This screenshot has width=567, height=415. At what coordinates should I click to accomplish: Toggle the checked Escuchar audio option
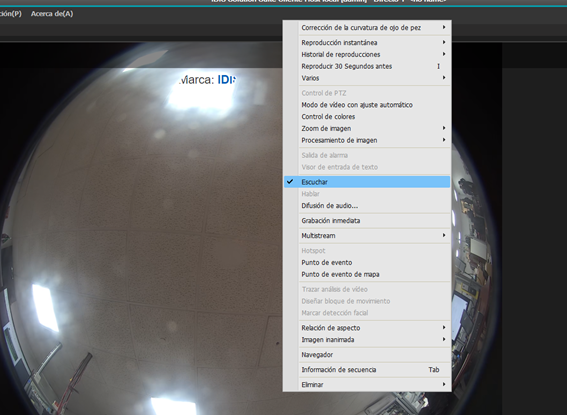pyautogui.click(x=367, y=182)
